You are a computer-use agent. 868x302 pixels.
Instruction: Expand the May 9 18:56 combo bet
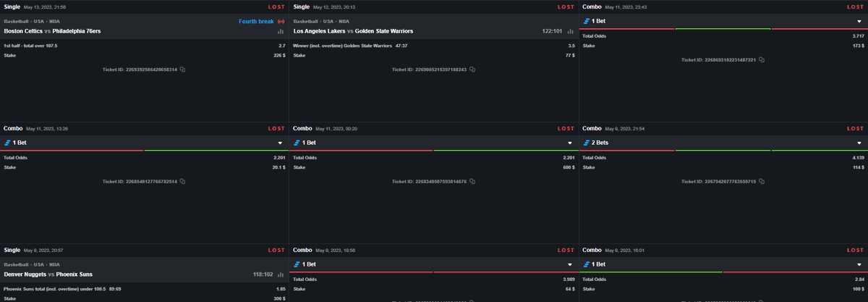coord(570,264)
